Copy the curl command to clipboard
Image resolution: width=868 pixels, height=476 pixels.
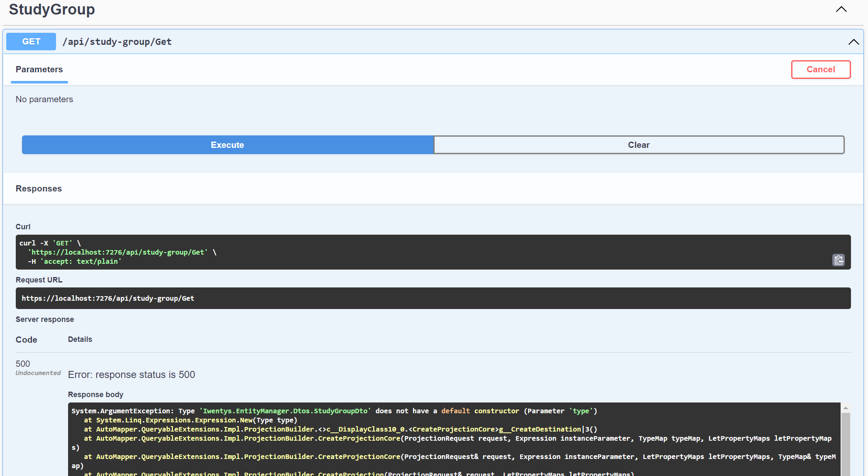tap(838, 260)
